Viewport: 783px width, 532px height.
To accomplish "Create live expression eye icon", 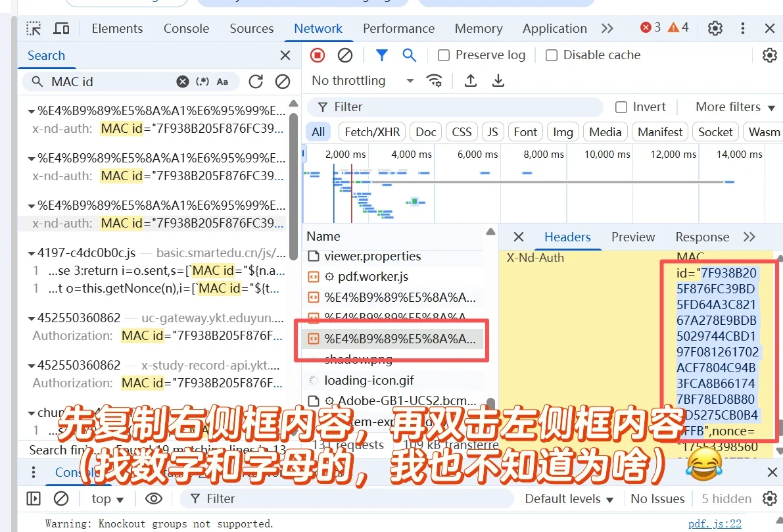I will point(154,498).
